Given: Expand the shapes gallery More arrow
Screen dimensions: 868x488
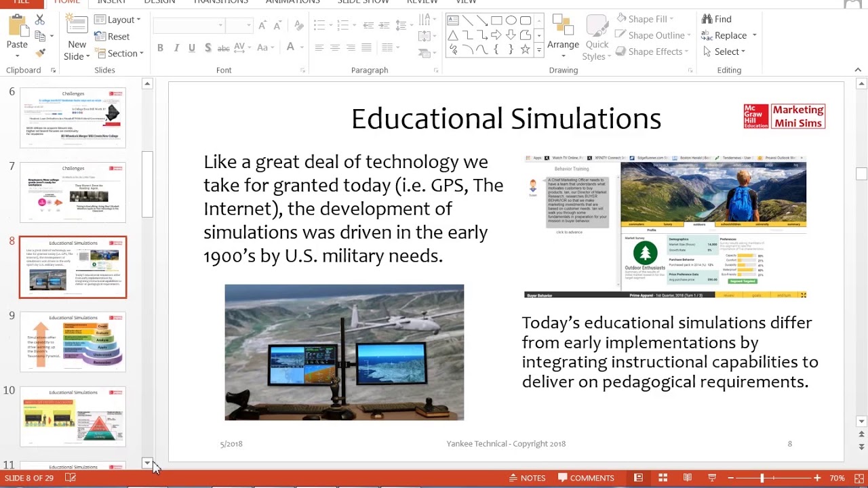Looking at the screenshot, I should [539, 50].
